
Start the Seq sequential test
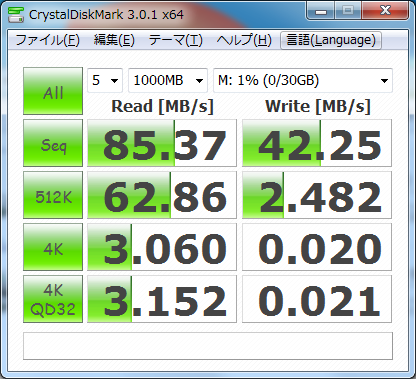point(53,143)
